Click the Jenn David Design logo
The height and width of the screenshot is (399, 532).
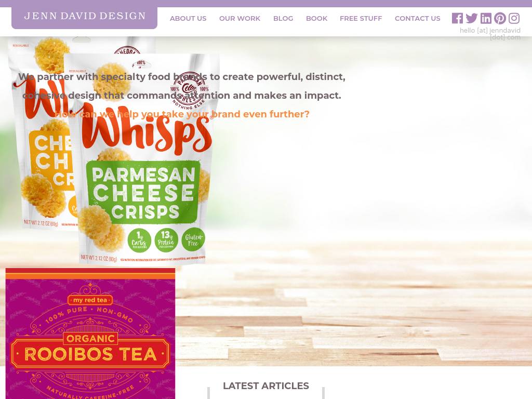85,16
